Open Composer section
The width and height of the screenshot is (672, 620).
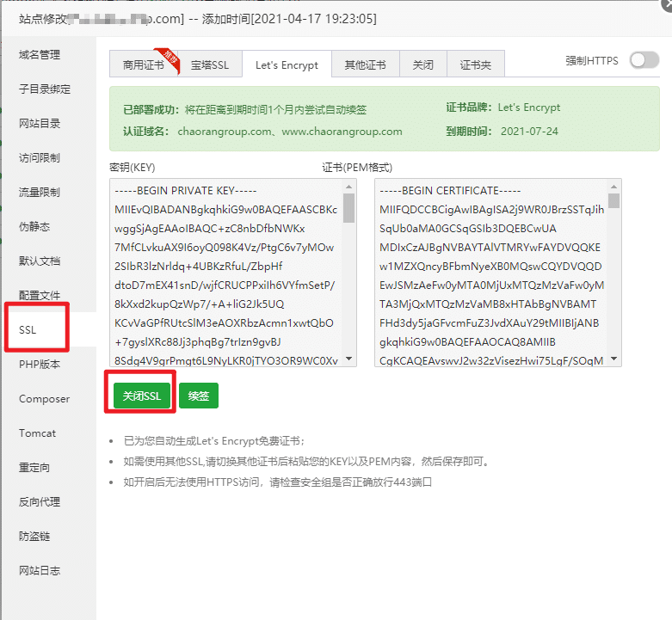click(44, 399)
